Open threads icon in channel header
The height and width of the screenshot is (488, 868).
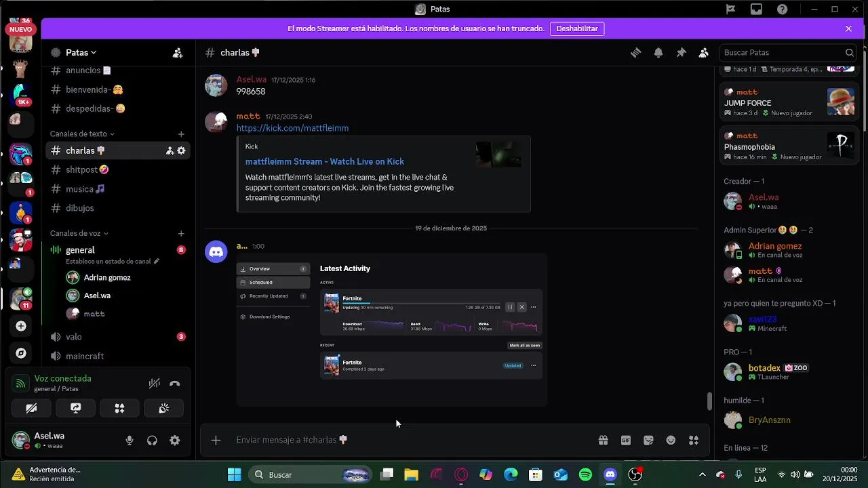635,53
